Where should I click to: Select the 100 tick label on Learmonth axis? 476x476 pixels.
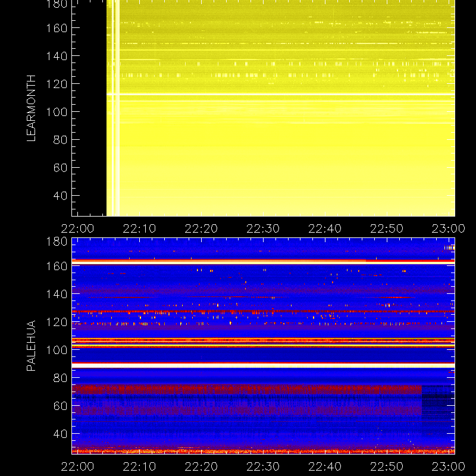tap(57, 112)
